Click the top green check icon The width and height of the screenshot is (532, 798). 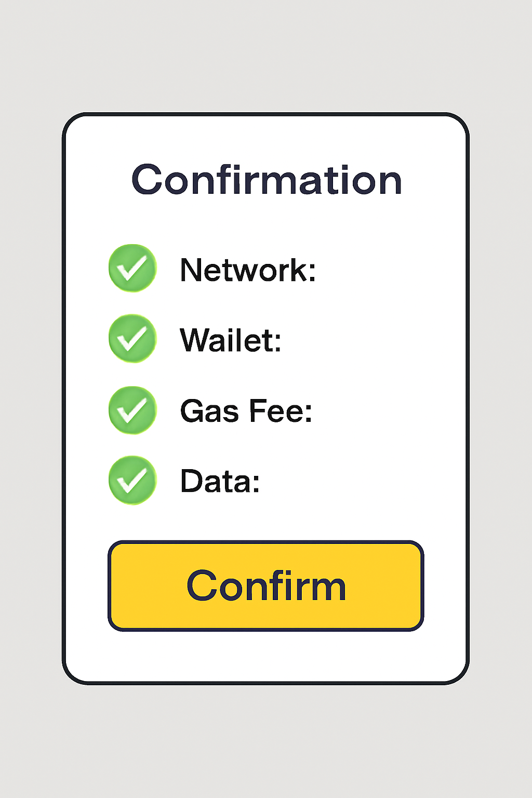(132, 268)
